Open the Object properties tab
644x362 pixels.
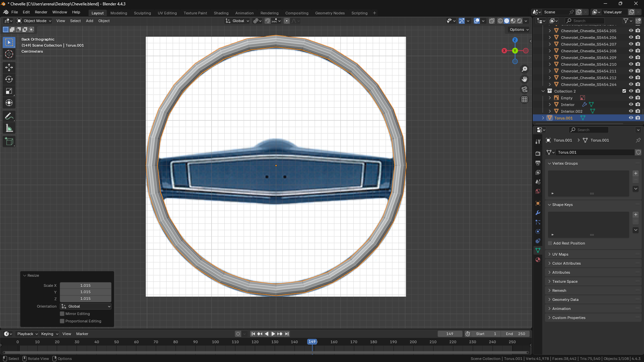538,203
